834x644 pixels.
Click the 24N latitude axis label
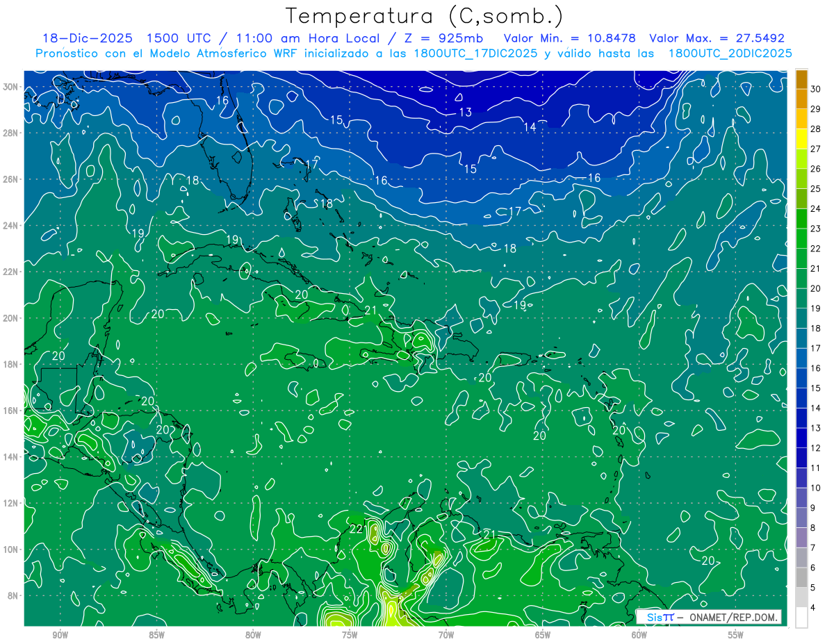click(11, 225)
